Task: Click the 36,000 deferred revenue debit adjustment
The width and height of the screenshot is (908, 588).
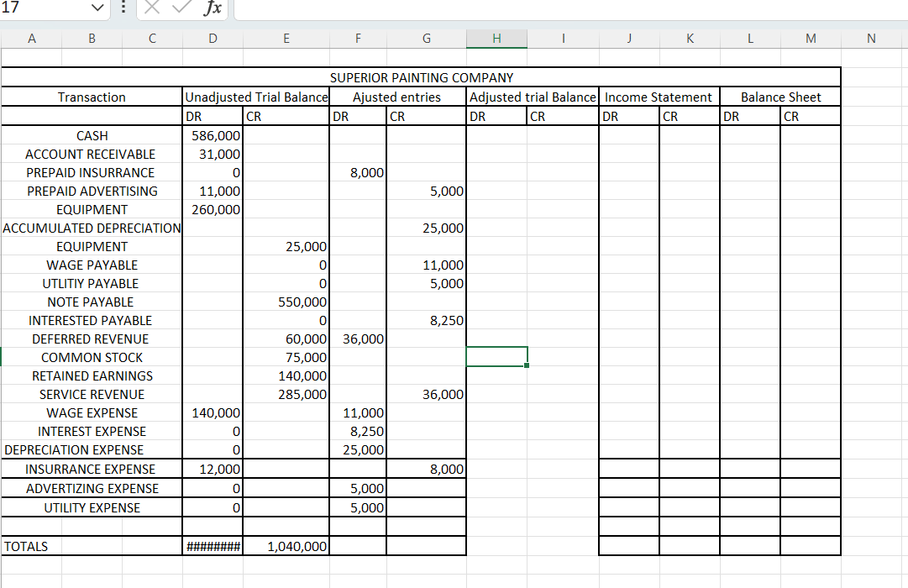Action: point(358,339)
